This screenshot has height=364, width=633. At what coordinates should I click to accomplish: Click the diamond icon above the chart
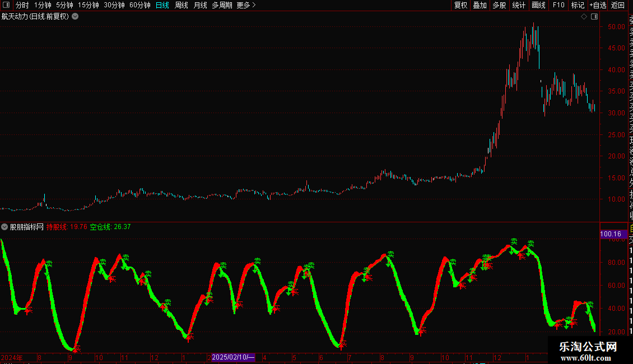tap(584, 17)
